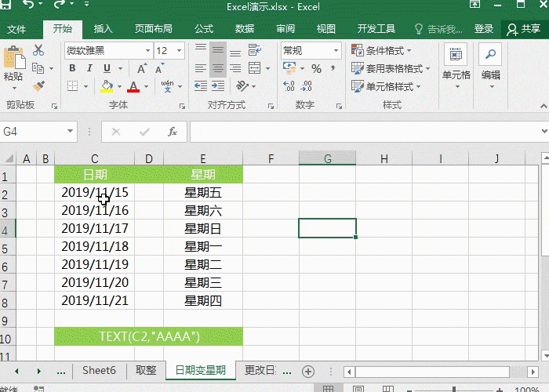Apply red font color A
The image size is (549, 392).
(133, 86)
